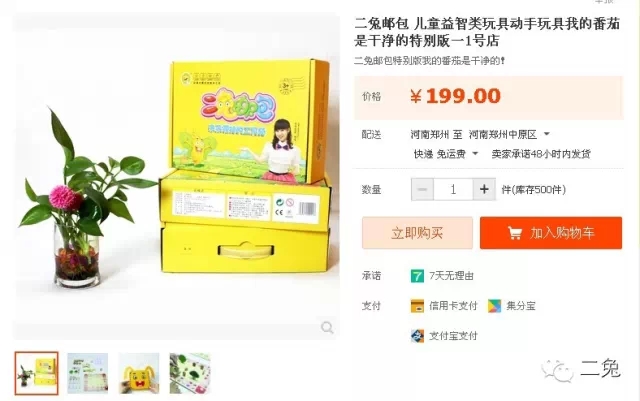This screenshot has width=640, height=401.
Task: Click the 7天无理由 green badge icon
Action: (x=417, y=276)
